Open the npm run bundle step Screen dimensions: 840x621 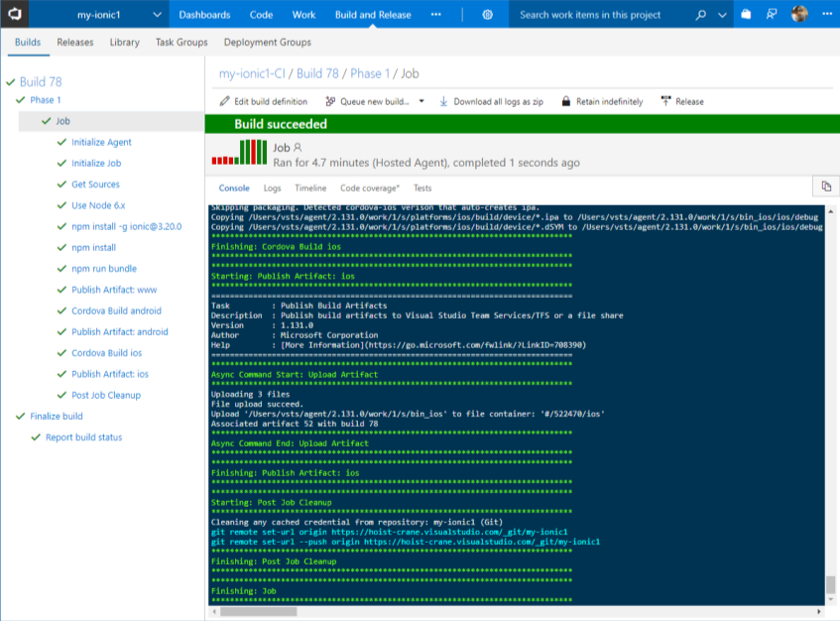tap(104, 269)
